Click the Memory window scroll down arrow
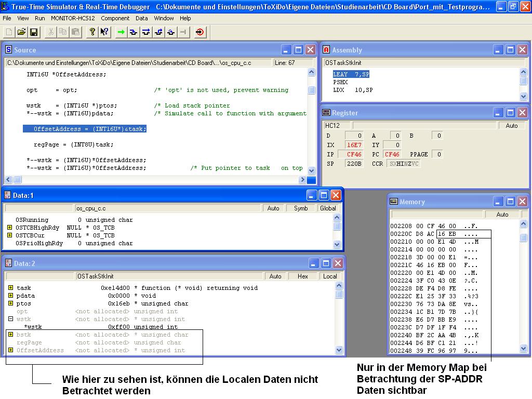The width and height of the screenshot is (532, 399). click(x=523, y=349)
